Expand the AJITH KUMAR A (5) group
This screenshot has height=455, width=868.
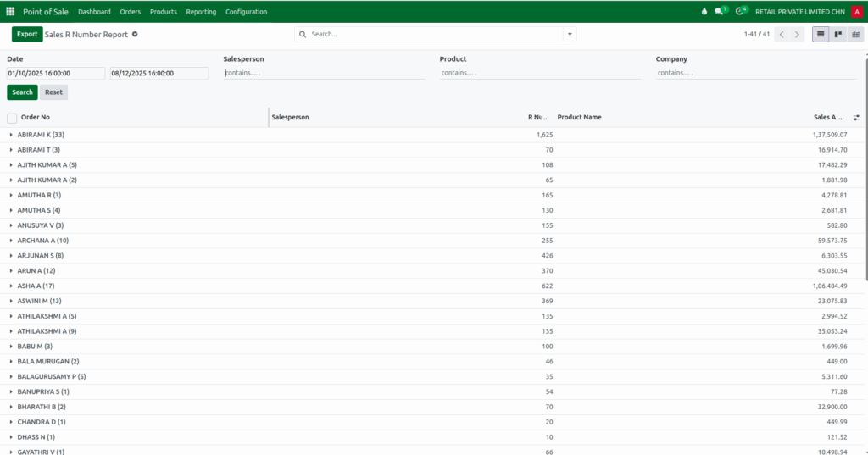coord(10,165)
